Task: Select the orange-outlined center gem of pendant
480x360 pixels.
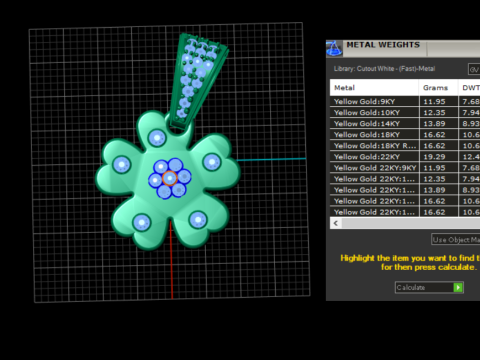Action: point(170,178)
